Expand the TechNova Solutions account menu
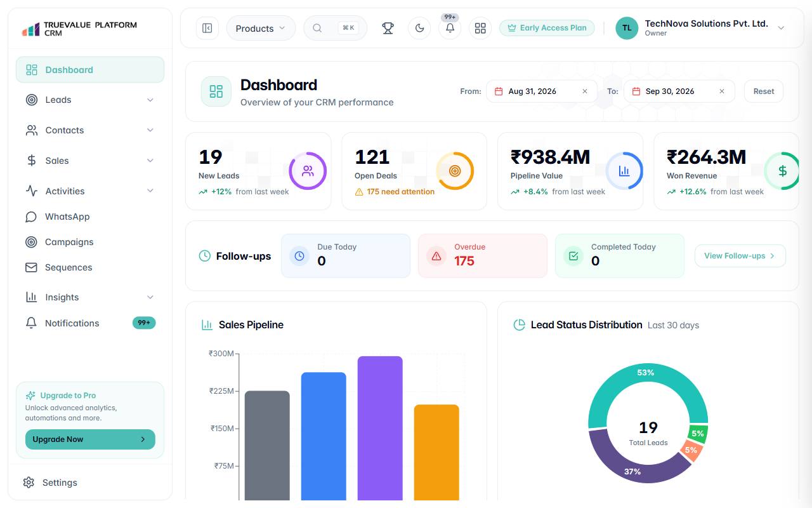Image resolution: width=812 pixels, height=508 pixels. click(x=781, y=28)
